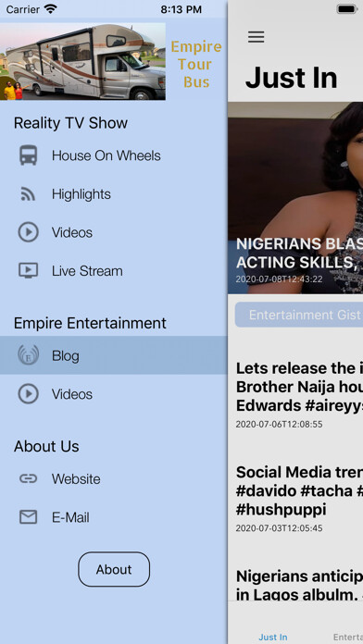This screenshot has height=644, width=363.
Task: Open the Website menu entry
Action: point(114,478)
